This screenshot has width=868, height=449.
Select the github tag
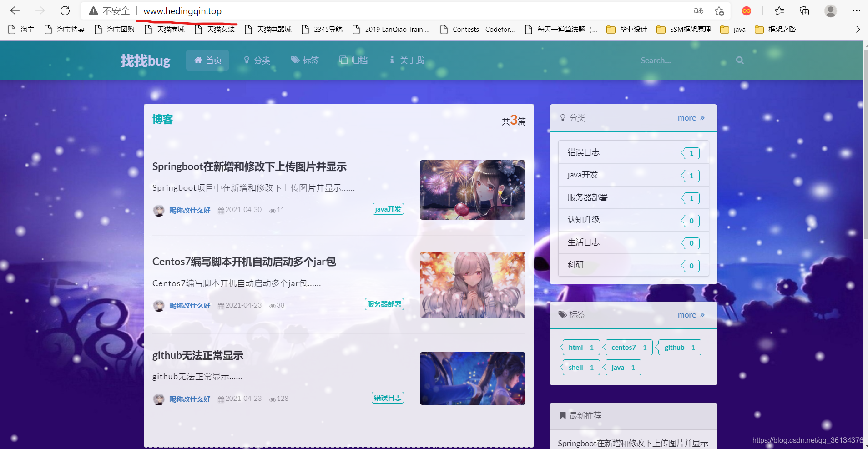point(678,347)
